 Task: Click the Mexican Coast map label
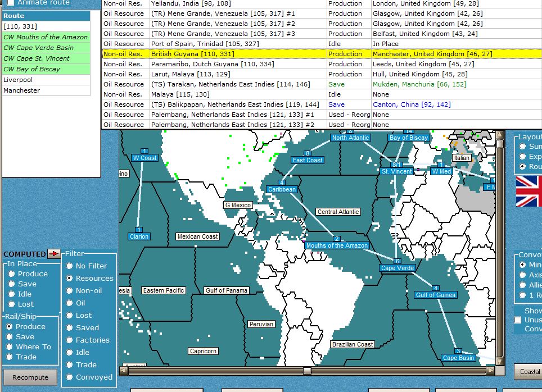(197, 236)
